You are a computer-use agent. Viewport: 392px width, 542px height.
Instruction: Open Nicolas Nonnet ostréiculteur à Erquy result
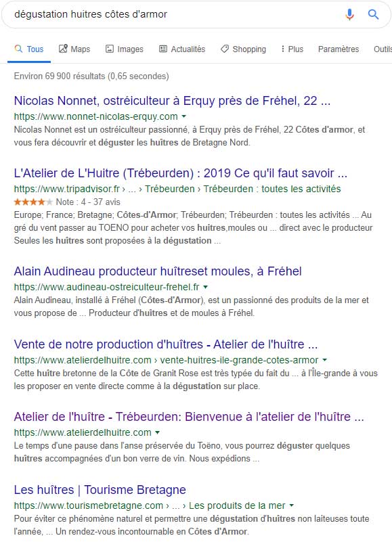172,101
